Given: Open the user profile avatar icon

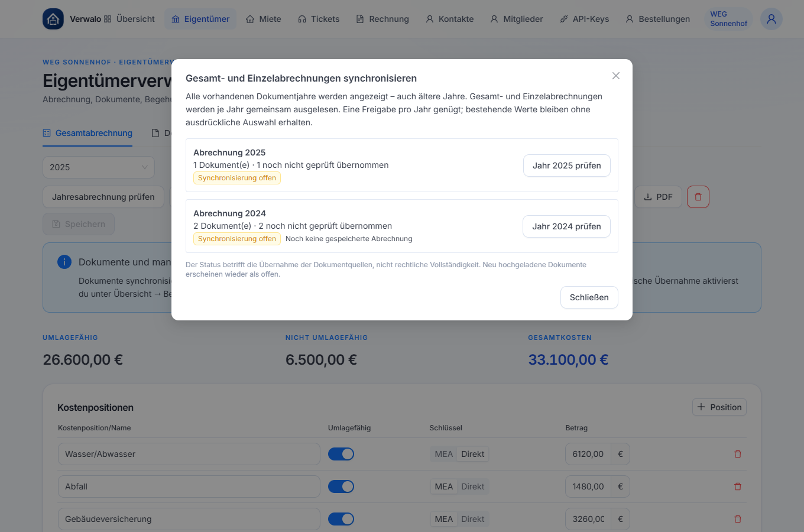Looking at the screenshot, I should tap(771, 19).
